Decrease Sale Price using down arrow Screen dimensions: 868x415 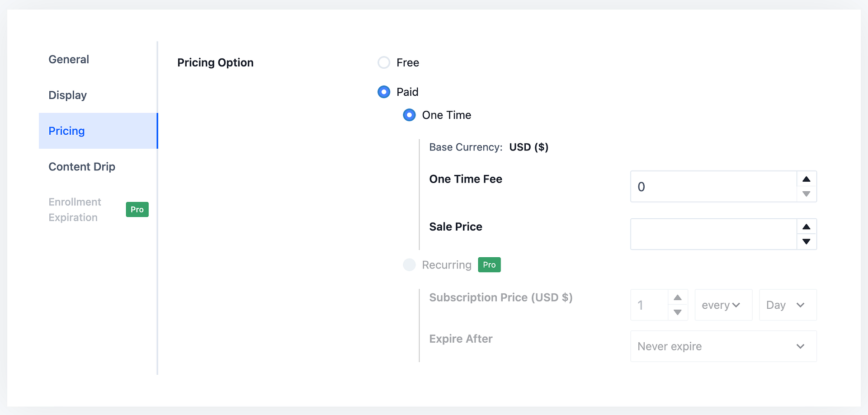click(807, 242)
